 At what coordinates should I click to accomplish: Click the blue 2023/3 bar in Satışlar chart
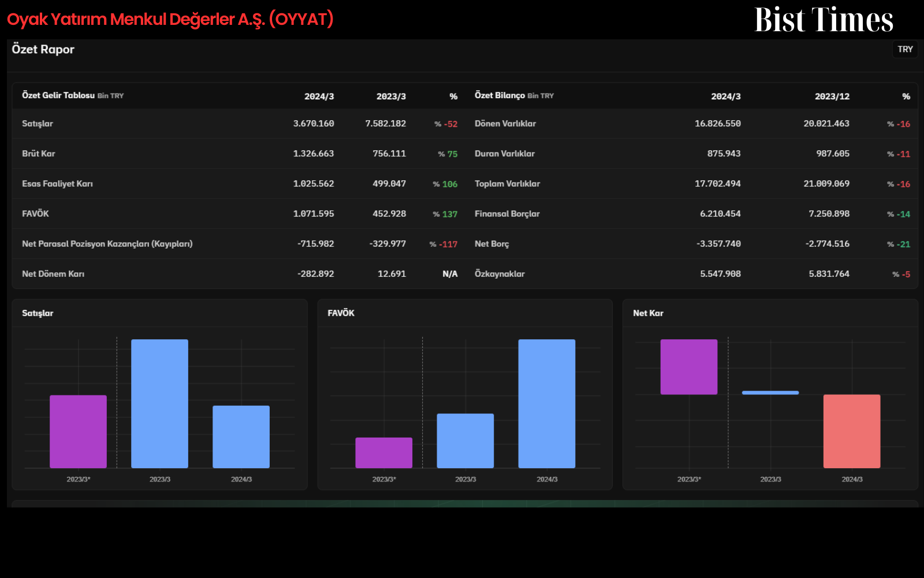(160, 403)
